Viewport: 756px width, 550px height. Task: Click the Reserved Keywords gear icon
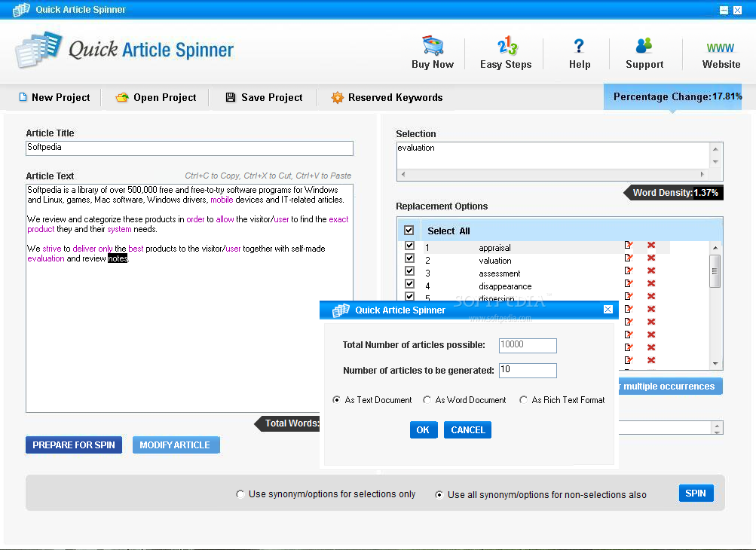337,97
